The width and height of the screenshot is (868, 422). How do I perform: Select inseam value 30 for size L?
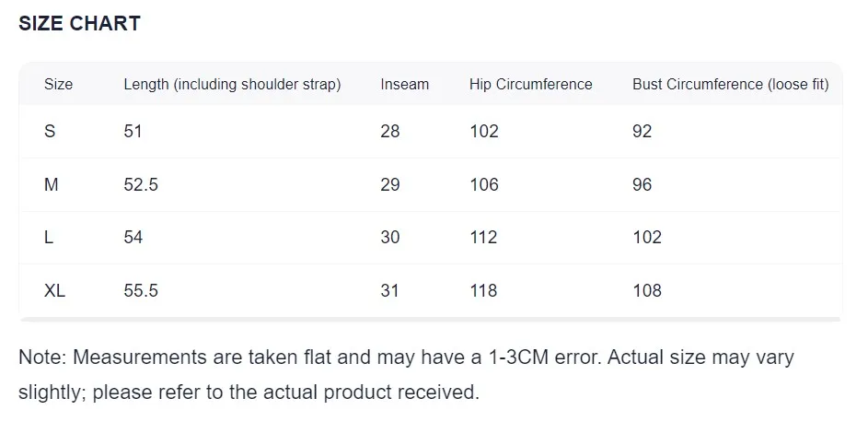click(x=390, y=238)
